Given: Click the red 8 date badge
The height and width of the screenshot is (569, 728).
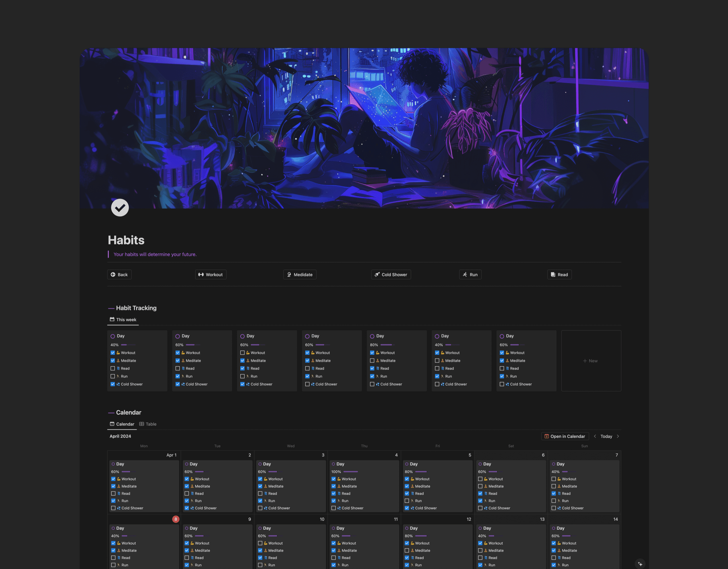Looking at the screenshot, I should 176,519.
